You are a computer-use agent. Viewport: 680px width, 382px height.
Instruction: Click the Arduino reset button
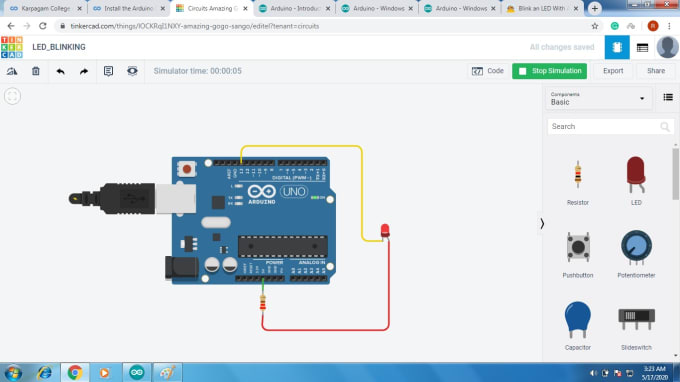186,169
